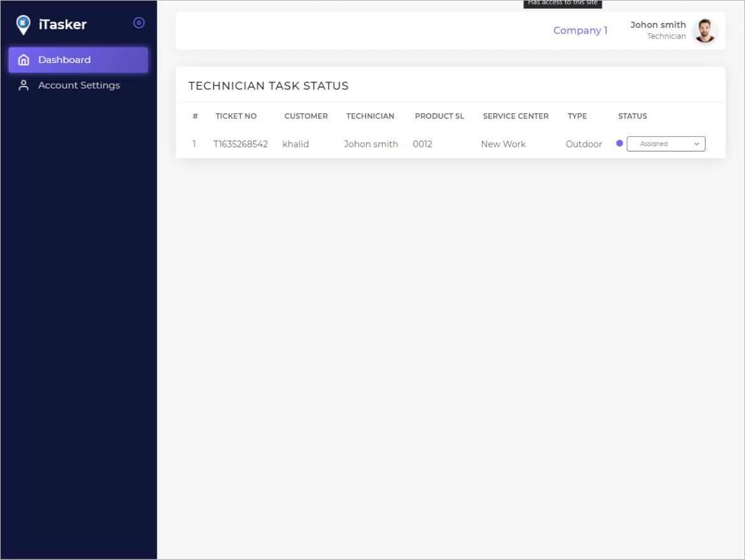Open the Assigned status dropdown

[x=665, y=144]
